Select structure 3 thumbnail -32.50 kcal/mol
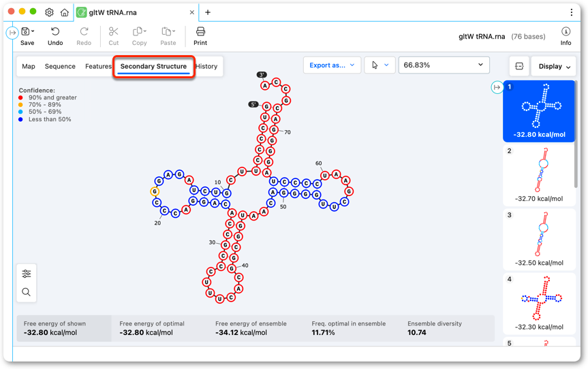Image resolution: width=588 pixels, height=369 pixels. click(539, 240)
